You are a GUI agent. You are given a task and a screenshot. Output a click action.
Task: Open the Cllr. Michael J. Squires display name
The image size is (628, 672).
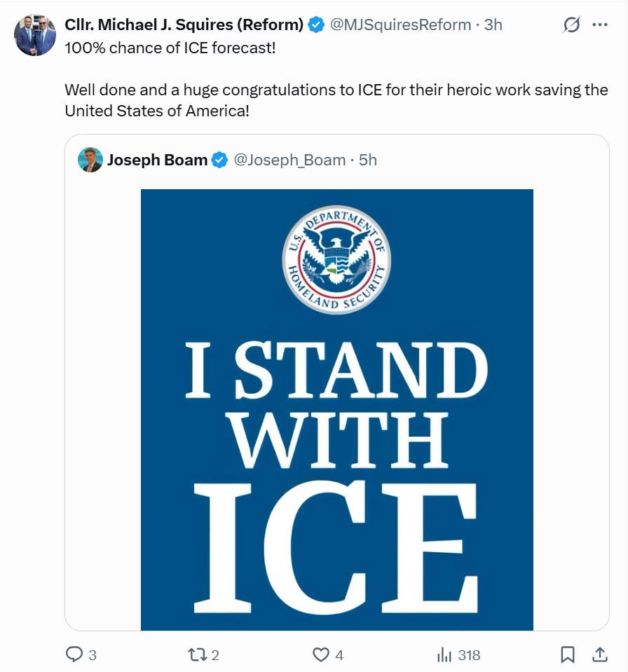184,25
